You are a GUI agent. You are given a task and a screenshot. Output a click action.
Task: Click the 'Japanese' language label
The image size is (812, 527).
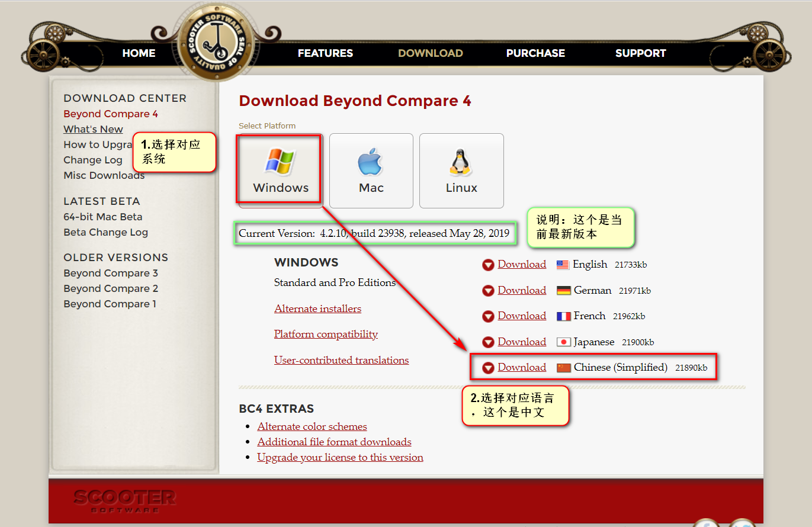(594, 342)
